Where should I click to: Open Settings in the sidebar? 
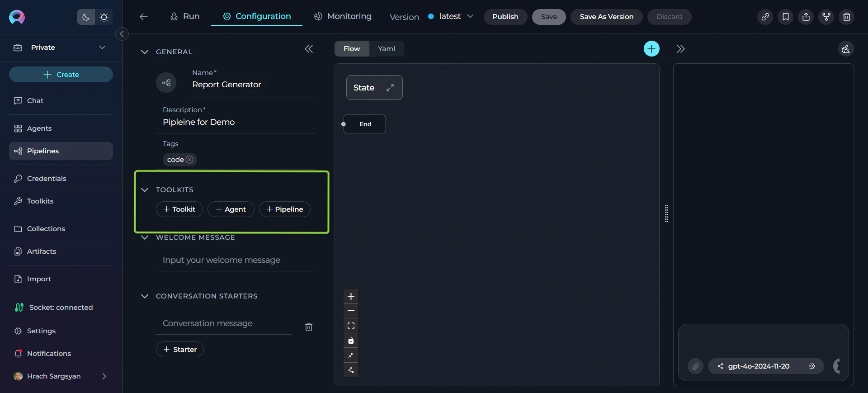[61, 331]
